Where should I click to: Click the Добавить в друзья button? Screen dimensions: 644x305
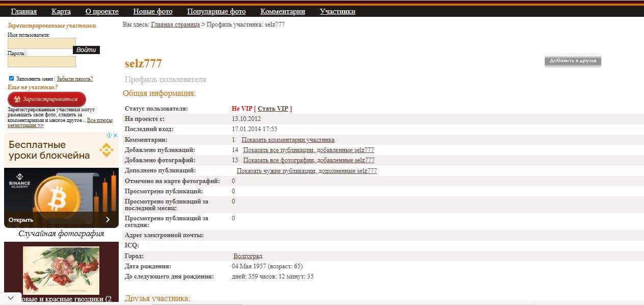coord(573,61)
